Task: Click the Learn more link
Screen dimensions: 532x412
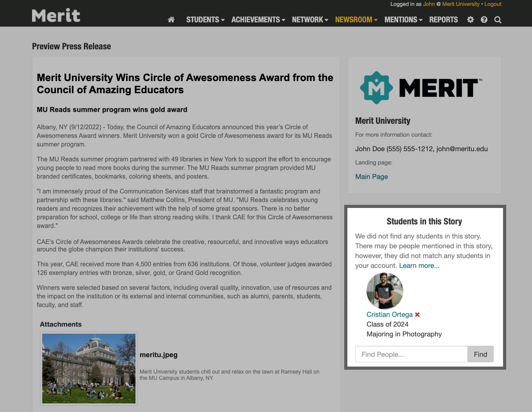Action: 419,266
